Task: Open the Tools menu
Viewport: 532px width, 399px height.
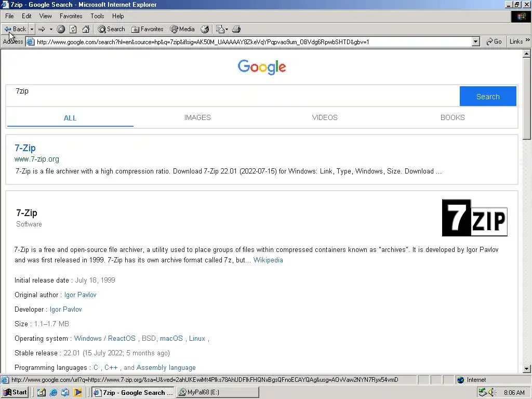Action: tap(97, 16)
